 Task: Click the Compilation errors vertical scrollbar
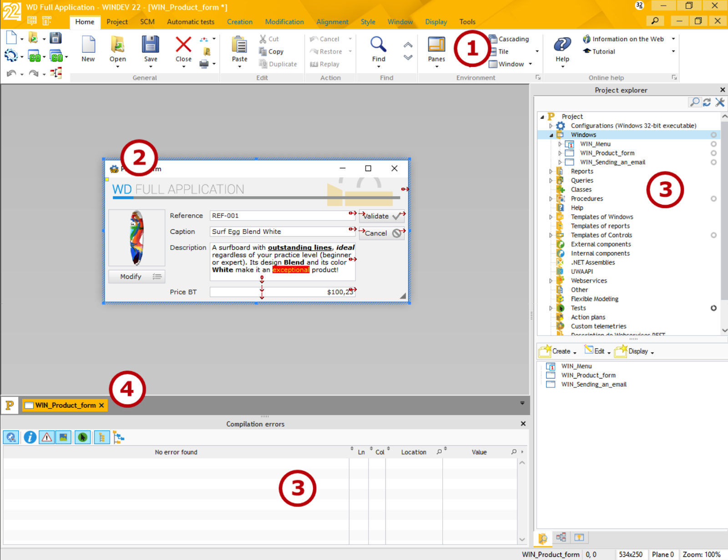pos(522,501)
